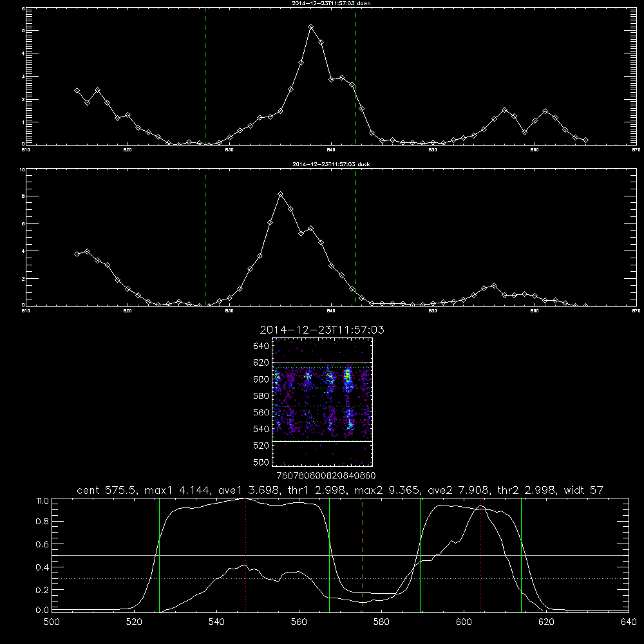Click the 620 label on heatmap y-axis
The height and width of the screenshot is (644, 644).
pos(261,363)
